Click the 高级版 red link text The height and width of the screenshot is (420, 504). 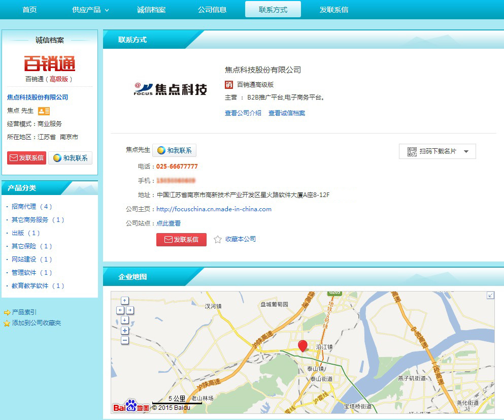click(58, 79)
